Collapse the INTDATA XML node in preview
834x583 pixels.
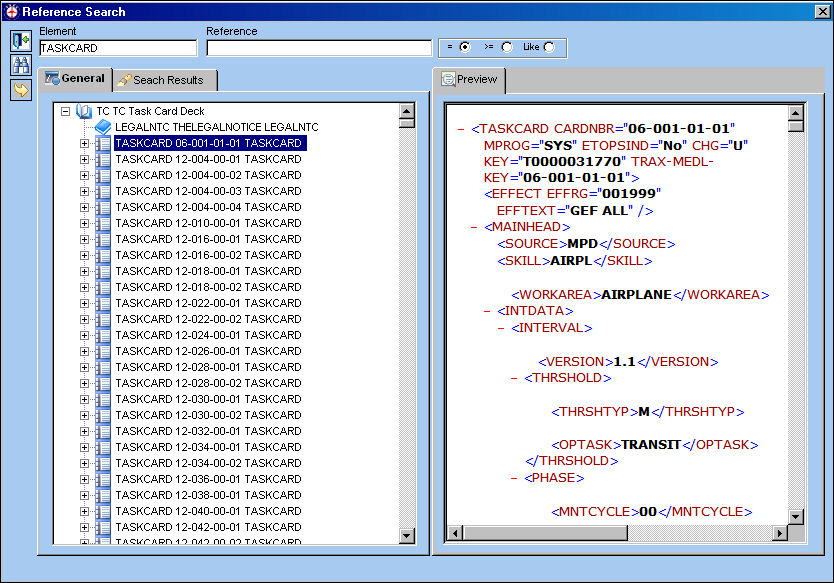tap(487, 311)
